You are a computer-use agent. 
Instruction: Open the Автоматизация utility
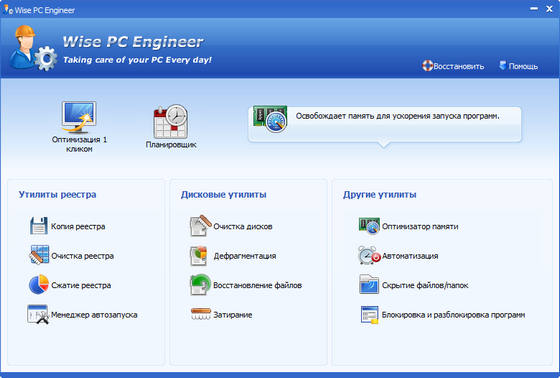pyautogui.click(x=410, y=256)
